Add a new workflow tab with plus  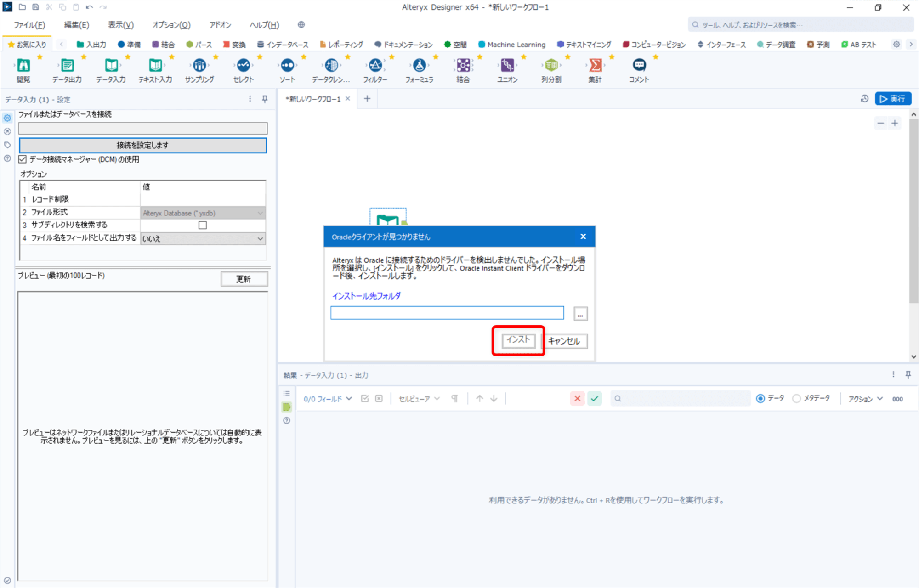tap(367, 99)
